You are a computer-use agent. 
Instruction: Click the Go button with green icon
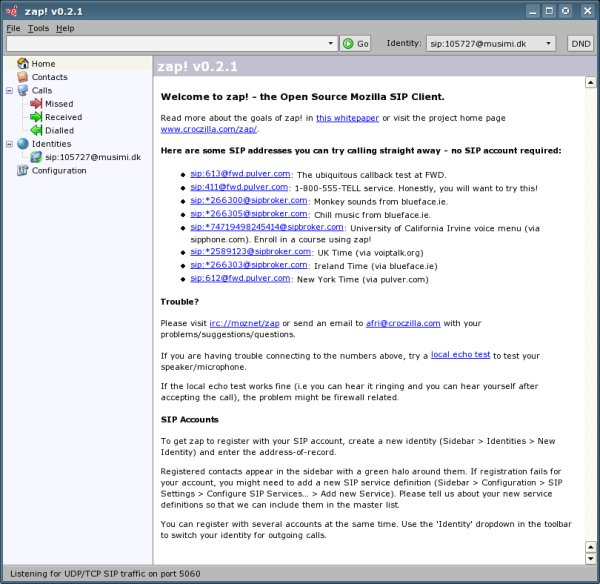355,44
